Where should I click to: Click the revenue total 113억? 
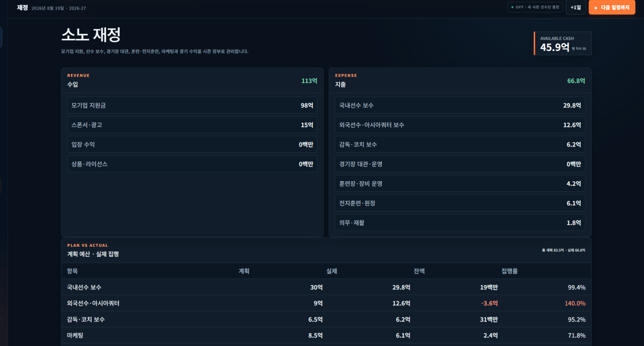[309, 81]
